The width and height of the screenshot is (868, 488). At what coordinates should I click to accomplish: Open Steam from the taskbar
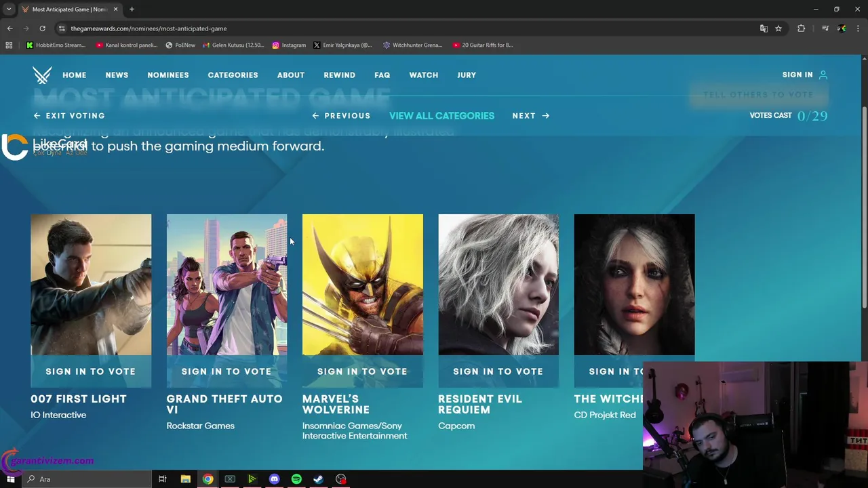coord(319,479)
